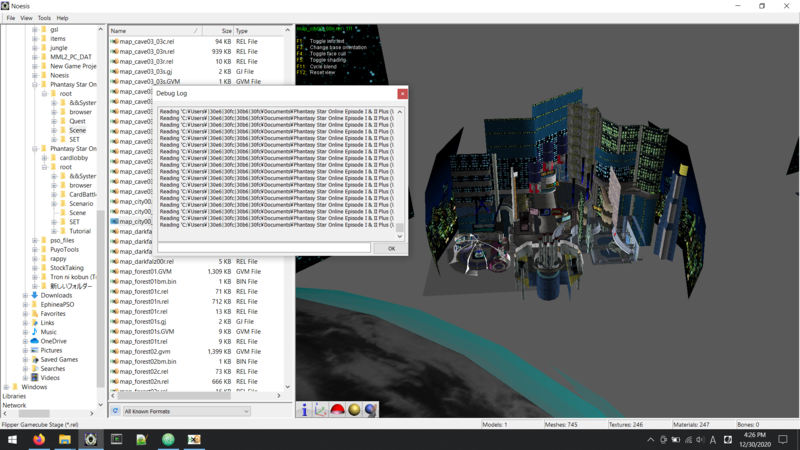Click the Noesis taskbar icon
The height and width of the screenshot is (450, 800).
tap(91, 439)
